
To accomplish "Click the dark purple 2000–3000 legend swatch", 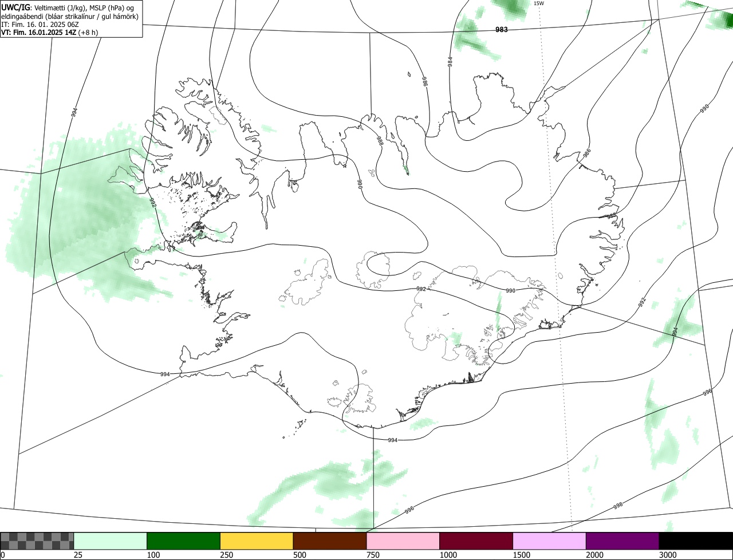I will (622, 541).
